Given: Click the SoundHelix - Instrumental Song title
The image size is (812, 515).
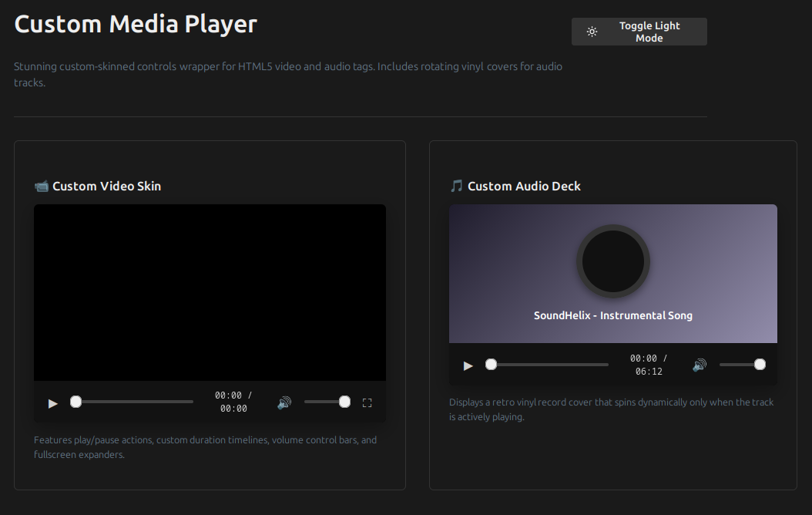Looking at the screenshot, I should point(613,315).
